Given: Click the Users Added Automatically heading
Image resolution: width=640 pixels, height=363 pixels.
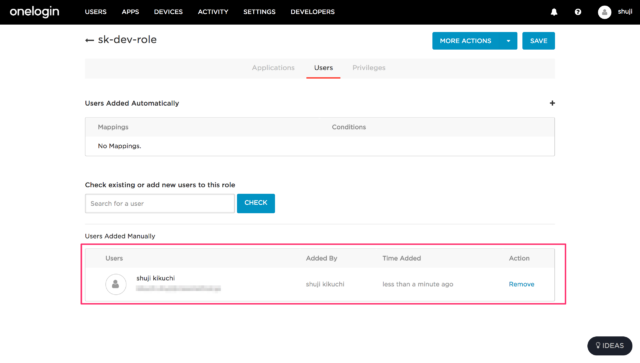Looking at the screenshot, I should [x=132, y=103].
